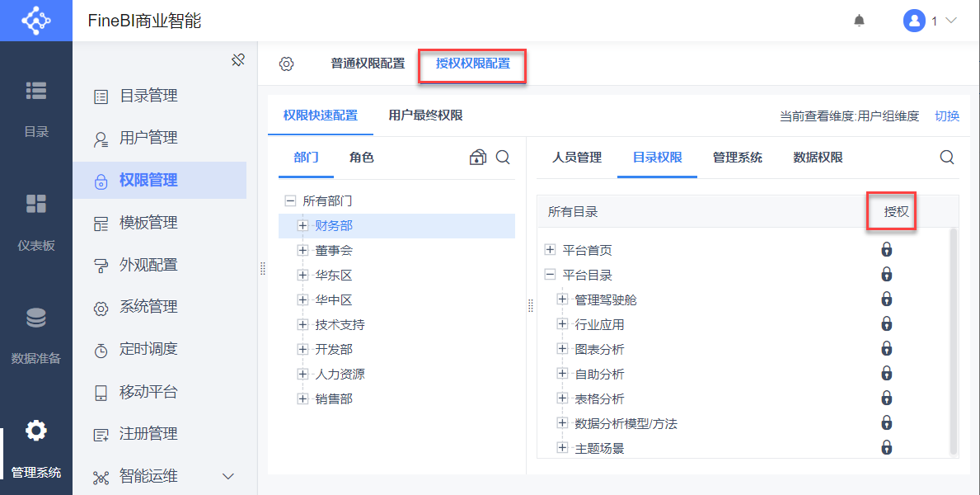Expand the 董事会 department node
This screenshot has width=980, height=495.
click(302, 250)
